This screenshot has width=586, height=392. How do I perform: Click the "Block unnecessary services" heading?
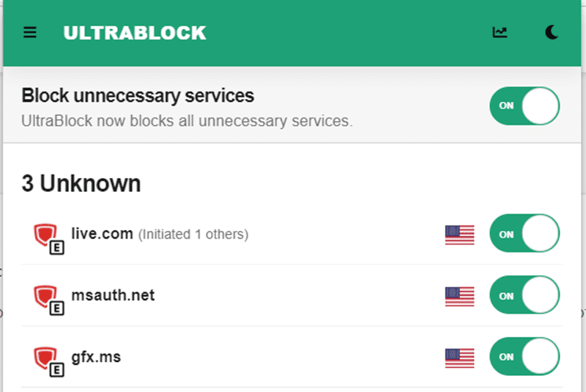point(138,95)
